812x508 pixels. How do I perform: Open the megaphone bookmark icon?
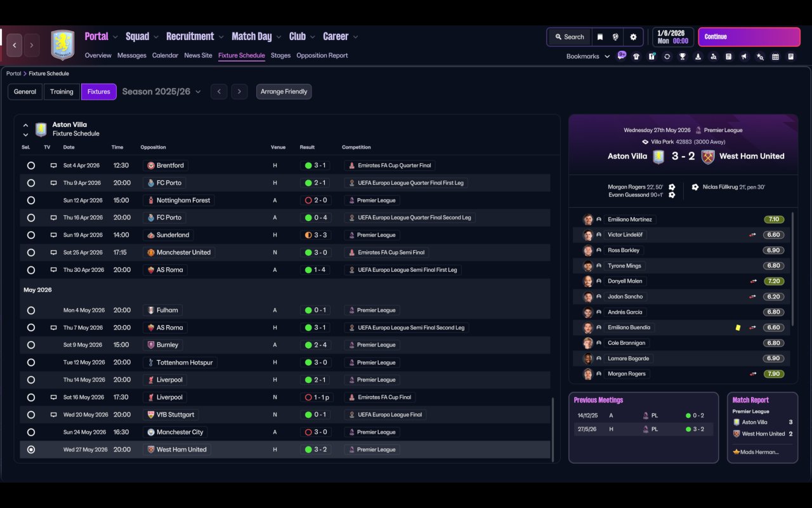(x=744, y=57)
